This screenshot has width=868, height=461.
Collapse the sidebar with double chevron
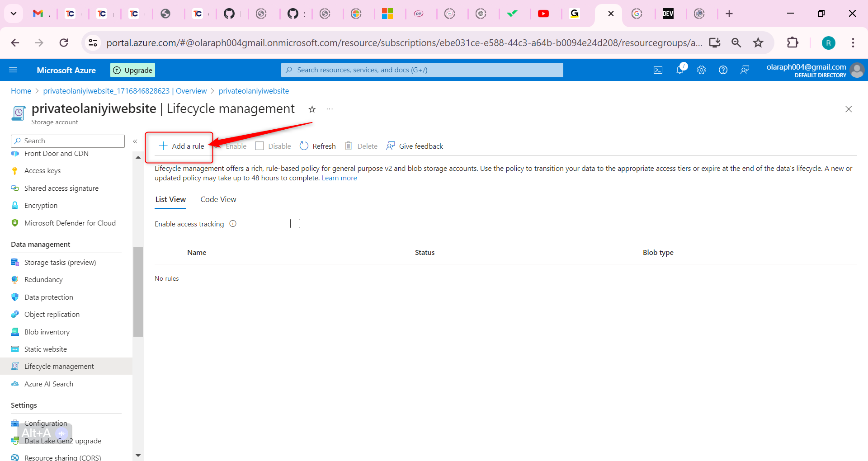pos(135,141)
